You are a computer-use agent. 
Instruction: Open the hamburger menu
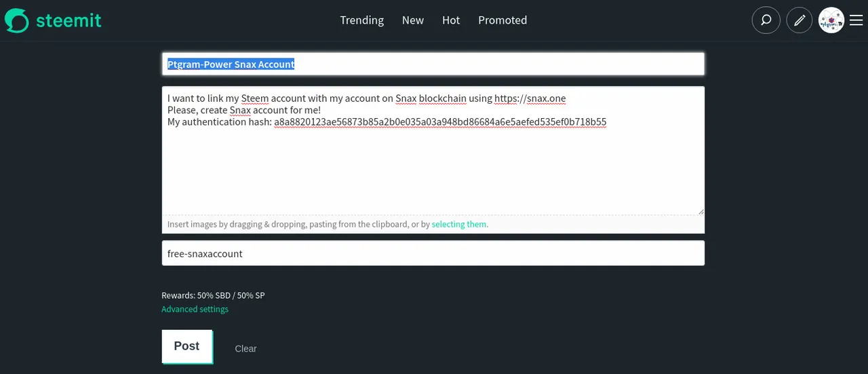point(856,20)
